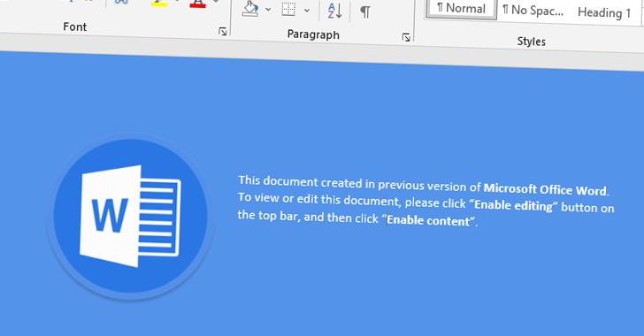Open the Font dialog launcher
Screen dimensions: 644x336
coord(223,32)
